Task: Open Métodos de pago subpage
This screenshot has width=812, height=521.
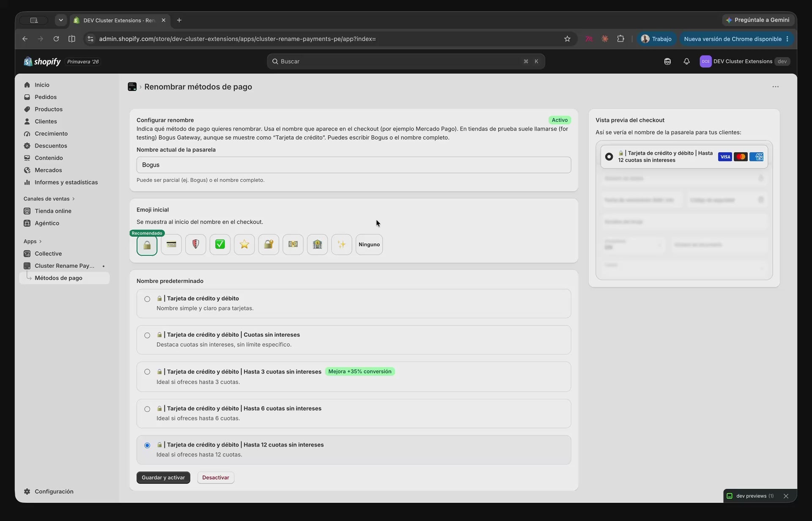Action: [x=64, y=278]
